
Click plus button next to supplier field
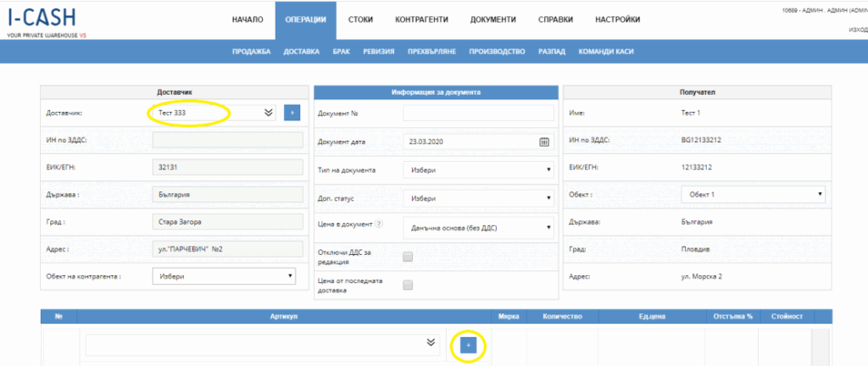point(291,112)
